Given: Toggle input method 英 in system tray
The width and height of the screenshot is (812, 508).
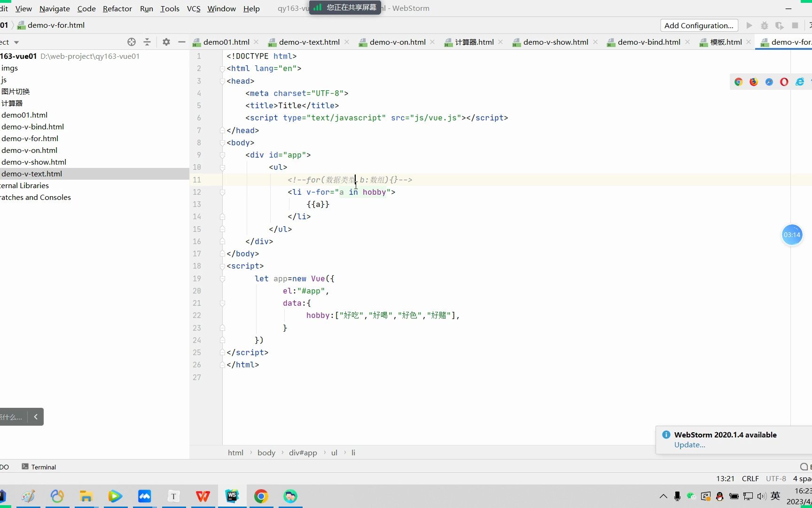Looking at the screenshot, I should pos(775,496).
